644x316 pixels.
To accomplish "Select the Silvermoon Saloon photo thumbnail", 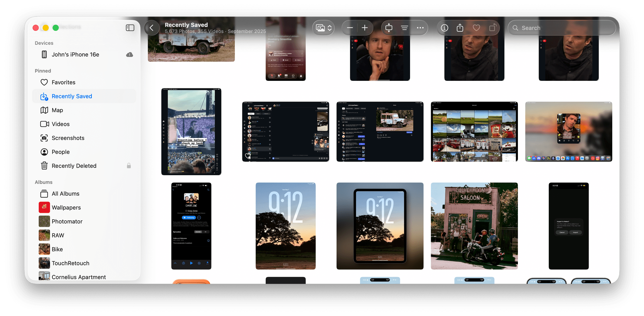I will pyautogui.click(x=474, y=226).
